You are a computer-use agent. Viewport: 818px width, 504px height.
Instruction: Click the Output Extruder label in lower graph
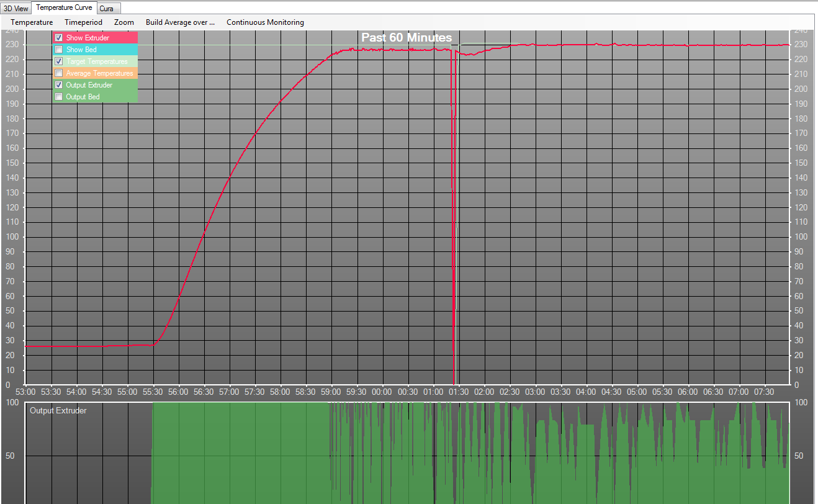pyautogui.click(x=58, y=410)
